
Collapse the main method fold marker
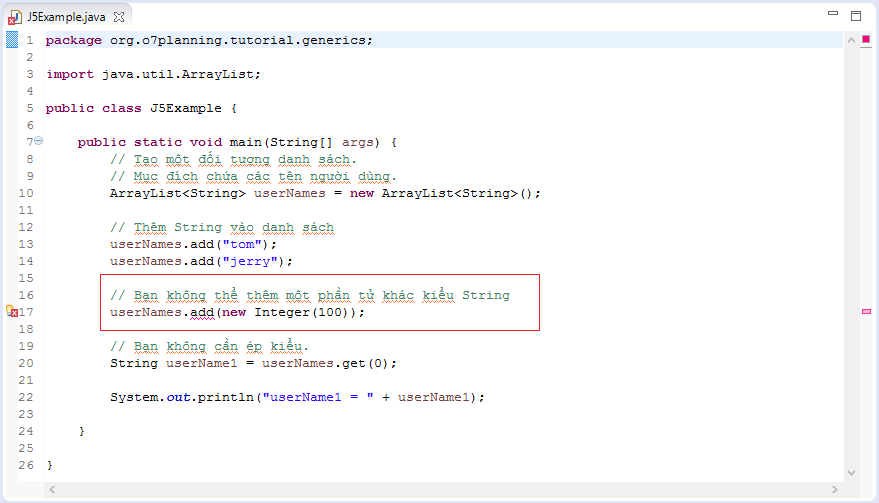pos(39,141)
